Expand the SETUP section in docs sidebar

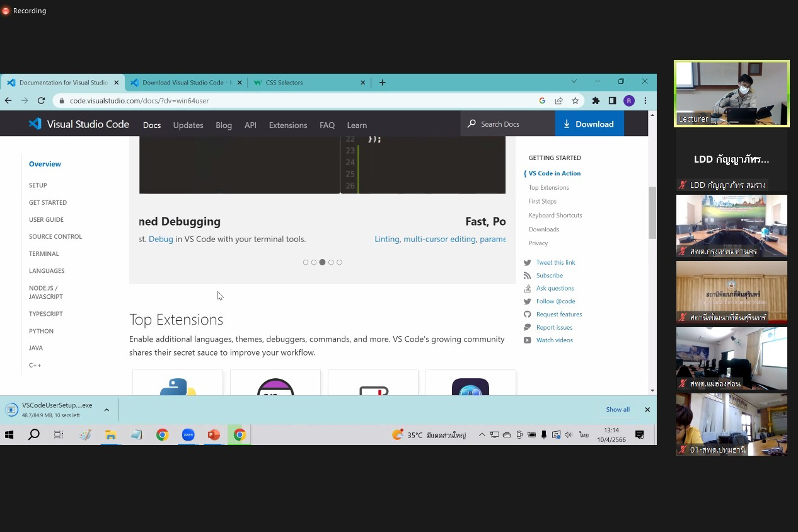point(38,185)
